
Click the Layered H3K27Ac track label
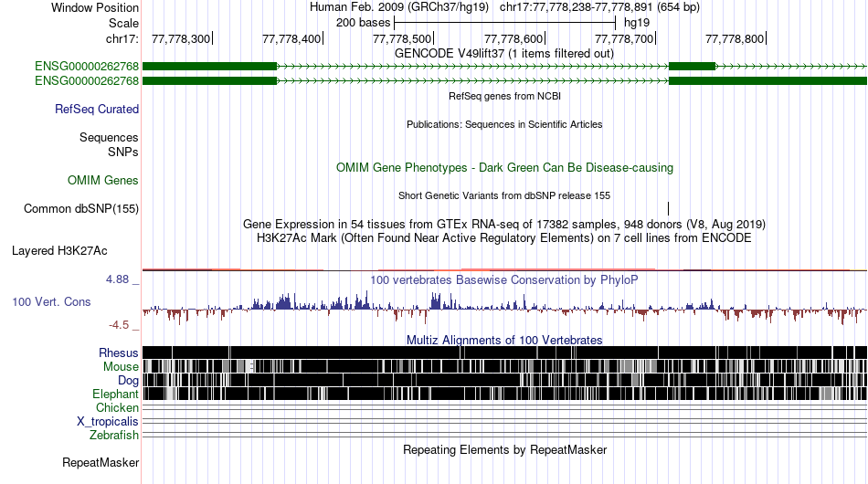(59, 250)
